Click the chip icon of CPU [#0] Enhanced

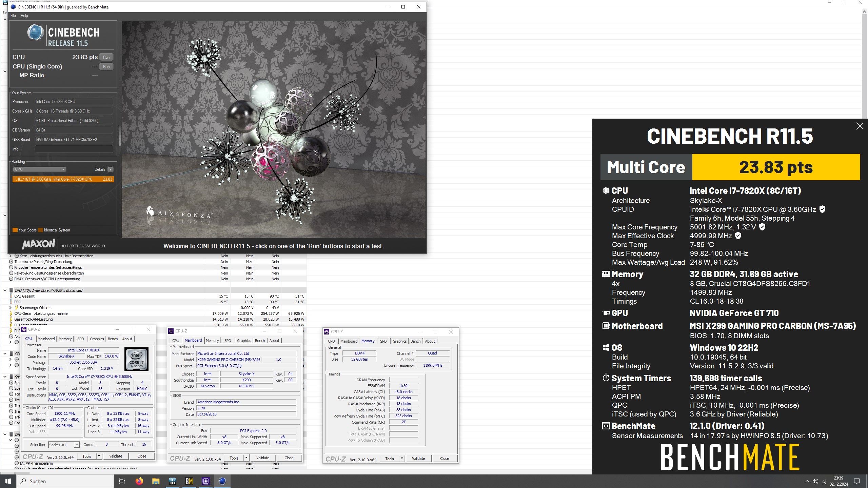click(x=11, y=290)
